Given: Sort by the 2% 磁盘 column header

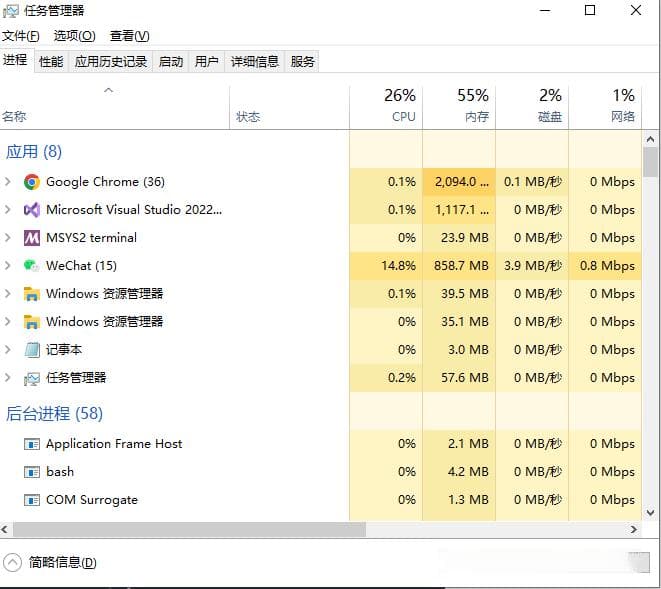Looking at the screenshot, I should (532, 108).
